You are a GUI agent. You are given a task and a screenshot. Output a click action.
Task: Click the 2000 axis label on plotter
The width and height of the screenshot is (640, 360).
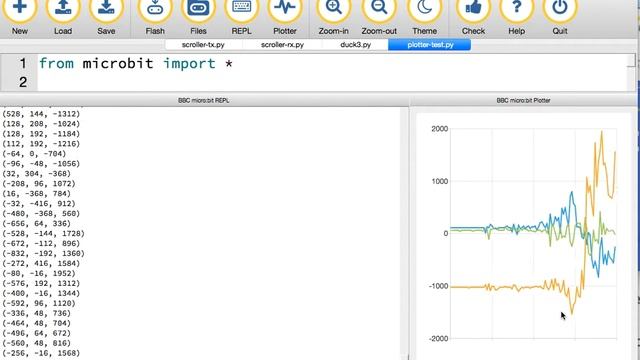click(440, 129)
